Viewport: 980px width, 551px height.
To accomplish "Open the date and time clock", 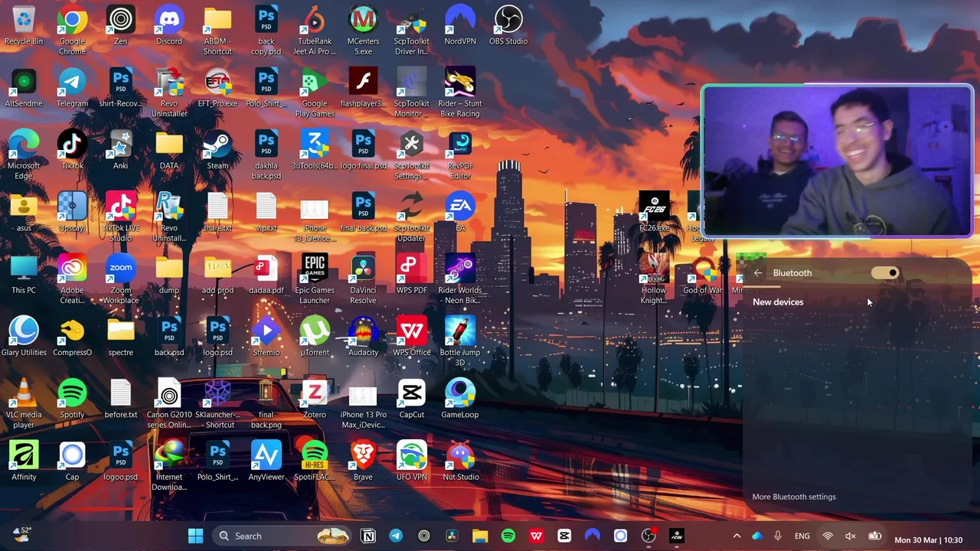I will (x=928, y=540).
